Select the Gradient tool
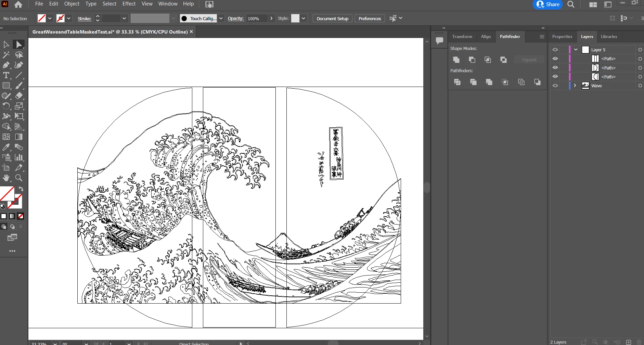644x345 pixels. coord(19,137)
